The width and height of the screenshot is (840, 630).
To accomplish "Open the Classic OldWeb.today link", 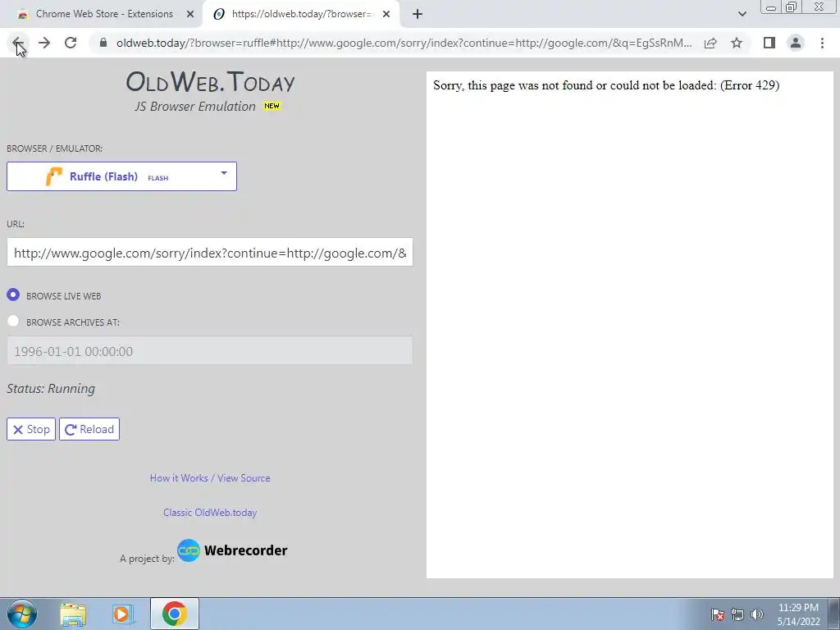I will (x=210, y=512).
